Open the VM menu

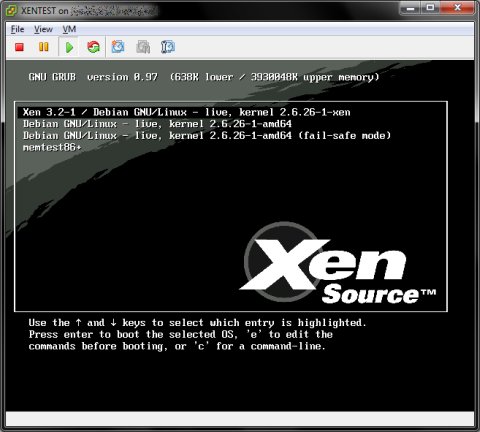(x=69, y=29)
